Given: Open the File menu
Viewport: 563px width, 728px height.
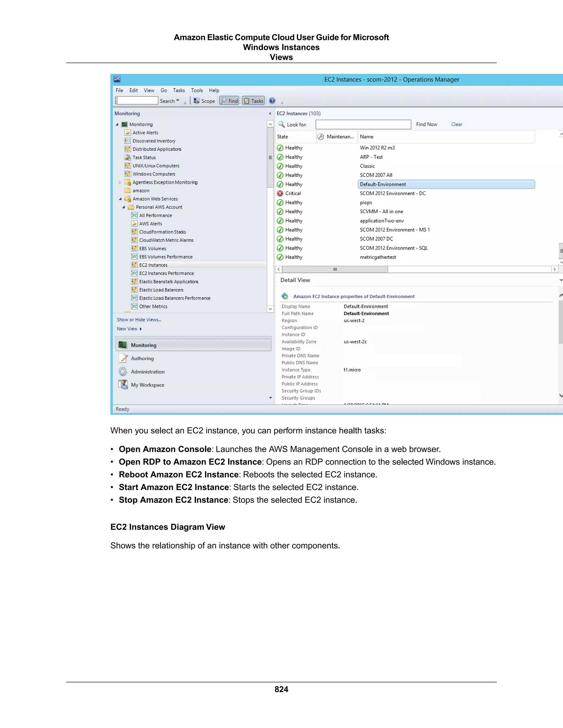Looking at the screenshot, I should coord(119,90).
